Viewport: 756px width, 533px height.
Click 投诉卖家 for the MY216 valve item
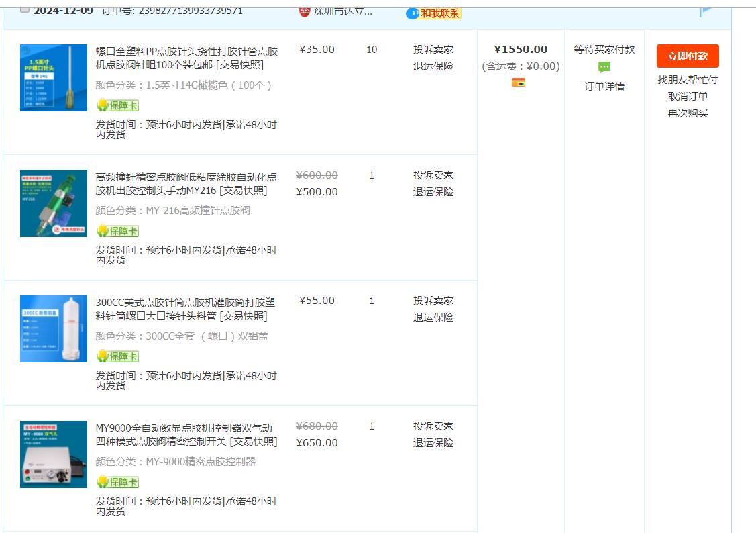coord(433,175)
